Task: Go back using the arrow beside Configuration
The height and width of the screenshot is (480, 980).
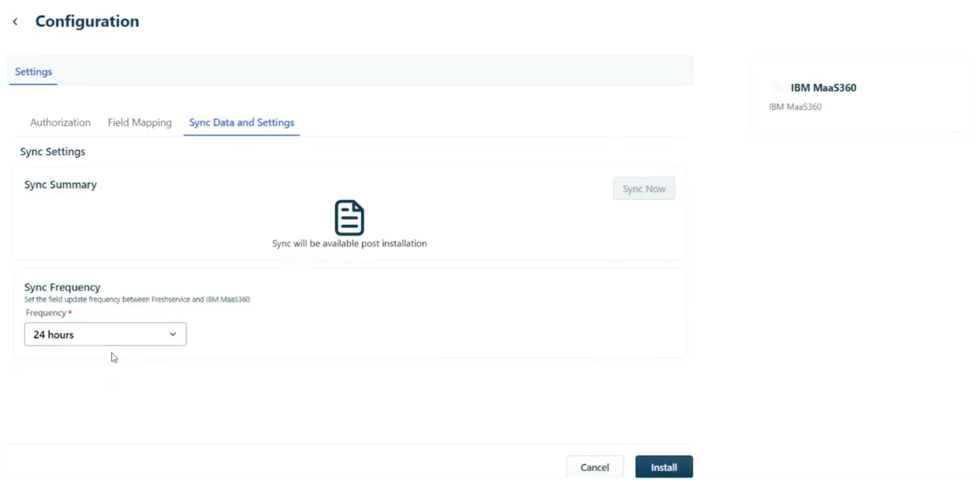Action: click(x=15, y=21)
